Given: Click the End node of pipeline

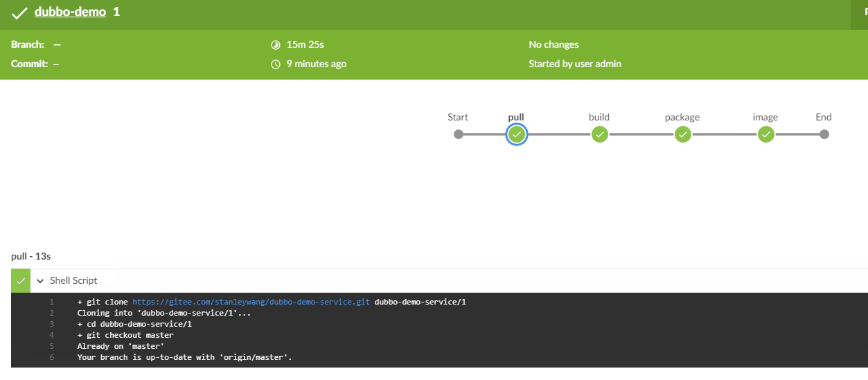Looking at the screenshot, I should tap(824, 134).
